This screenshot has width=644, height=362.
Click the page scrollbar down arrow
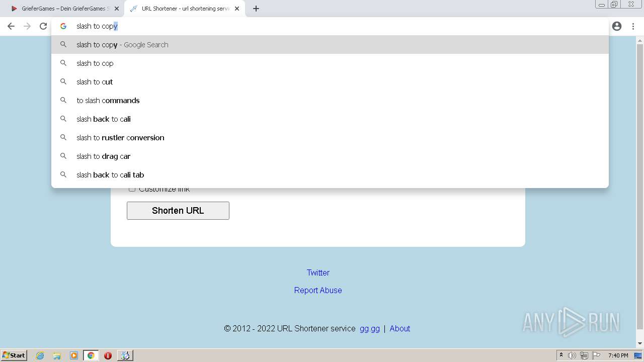640,343
